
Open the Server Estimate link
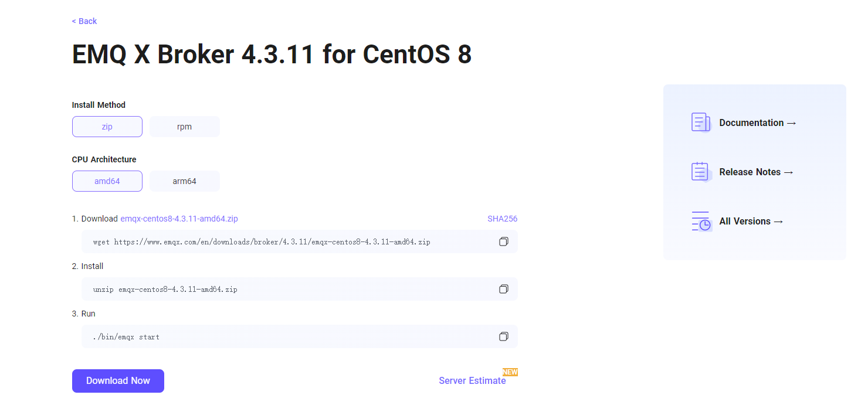point(472,381)
